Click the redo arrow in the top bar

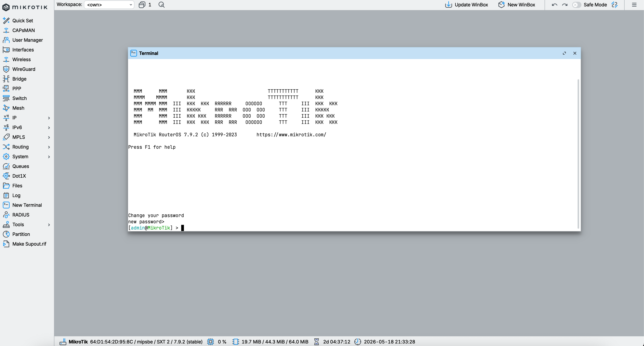[x=565, y=5]
